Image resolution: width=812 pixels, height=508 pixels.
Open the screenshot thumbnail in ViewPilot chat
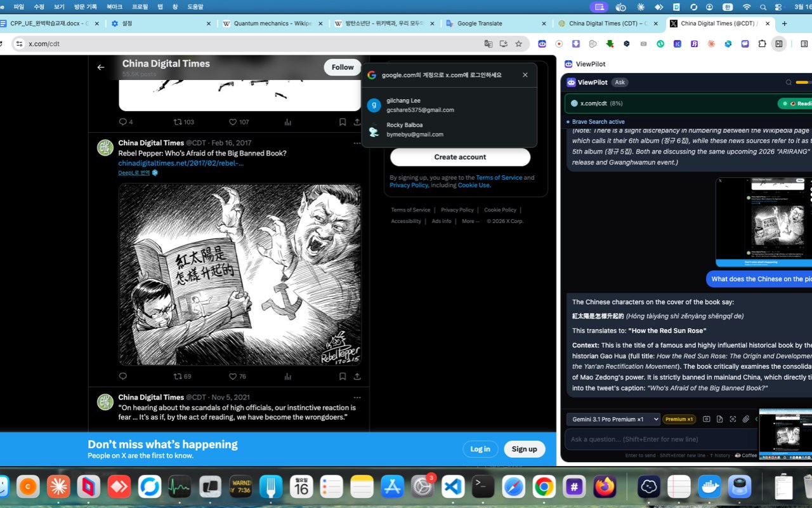click(764, 222)
